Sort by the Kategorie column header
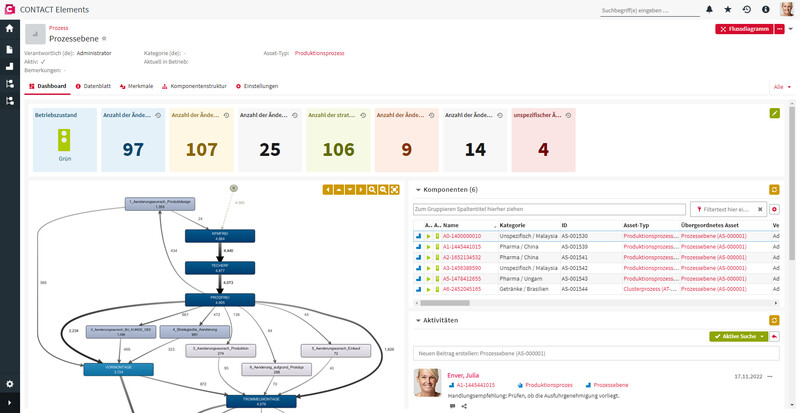This screenshot has height=413, width=800. (512, 225)
